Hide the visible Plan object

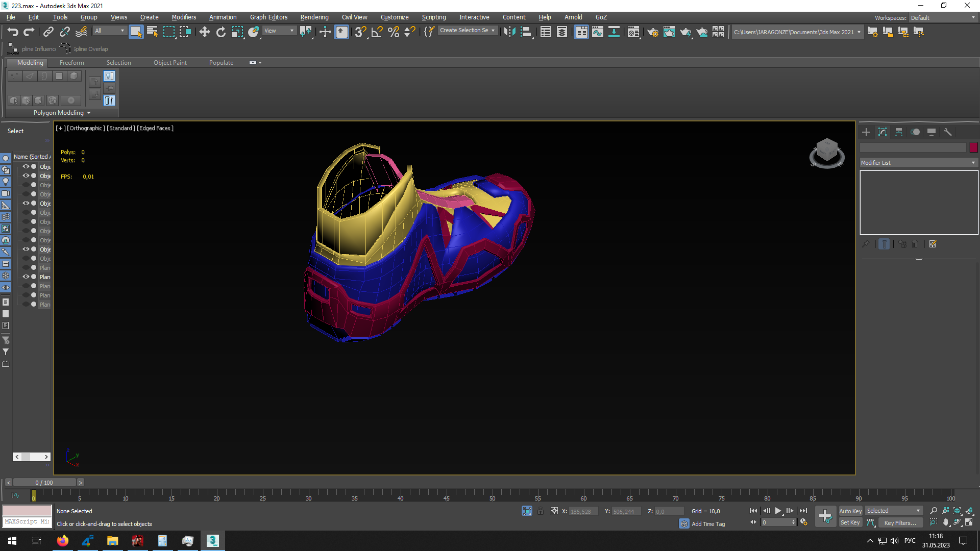click(26, 277)
